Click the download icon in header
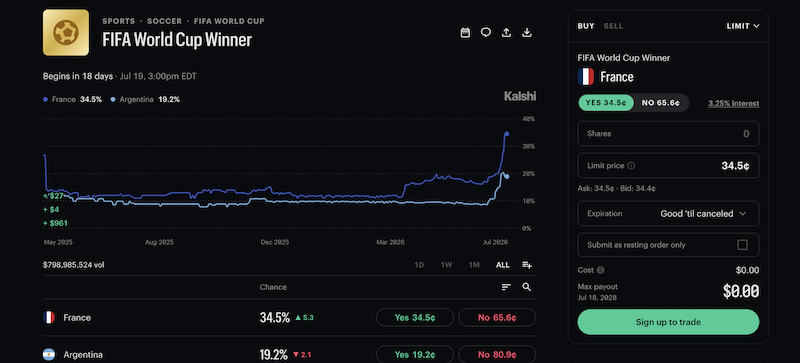The height and width of the screenshot is (363, 800). pyautogui.click(x=527, y=33)
